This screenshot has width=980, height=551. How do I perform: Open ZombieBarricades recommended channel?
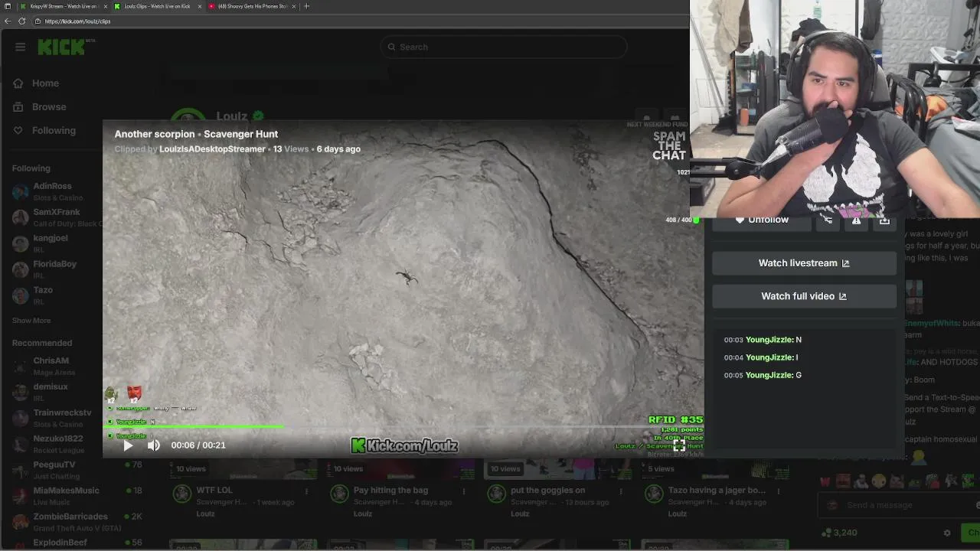77,522
